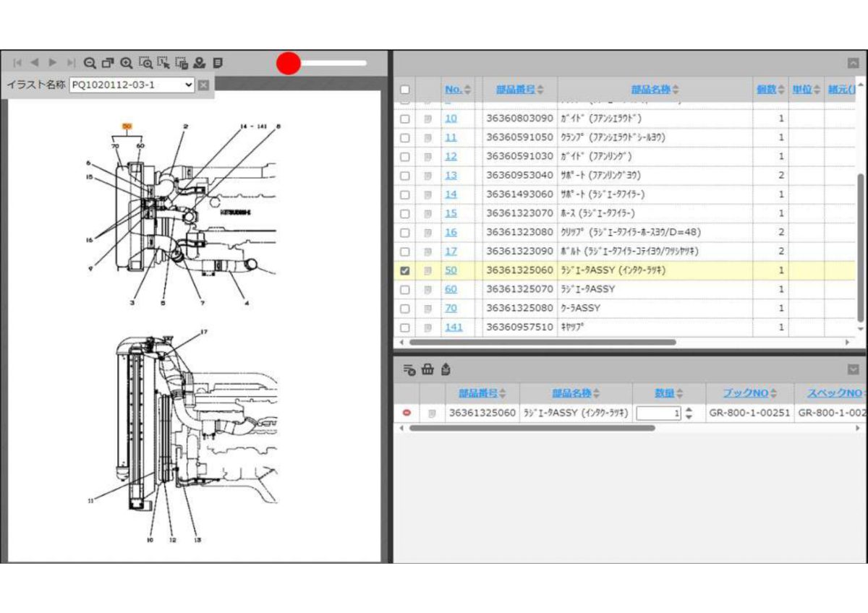Open the note icon in row No. 50
The image size is (868, 613).
pyautogui.click(x=427, y=270)
